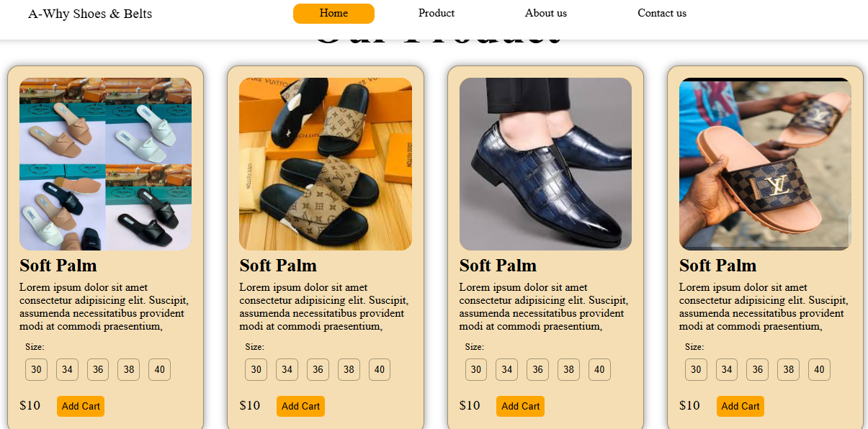
Task: Add the fourth product to cart
Action: point(741,406)
